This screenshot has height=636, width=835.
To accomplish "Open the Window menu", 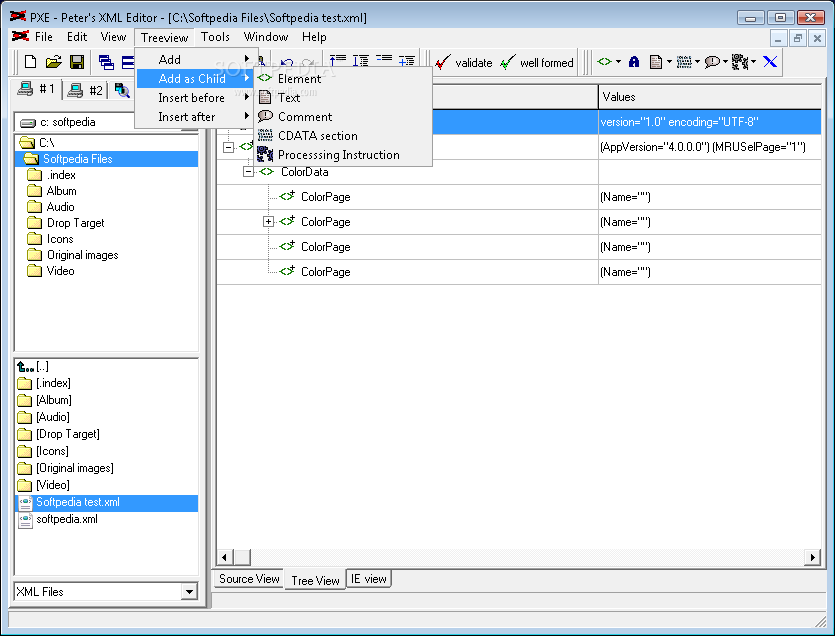I will point(266,37).
